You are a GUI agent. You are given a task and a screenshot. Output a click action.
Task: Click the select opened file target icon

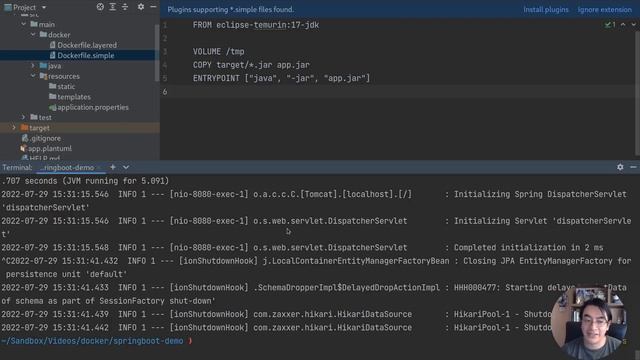coord(100,7)
